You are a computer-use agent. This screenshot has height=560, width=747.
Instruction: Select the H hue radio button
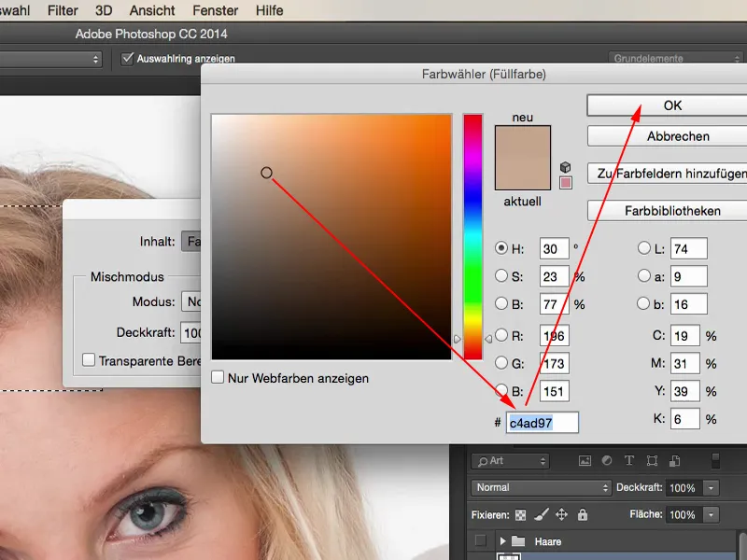500,248
